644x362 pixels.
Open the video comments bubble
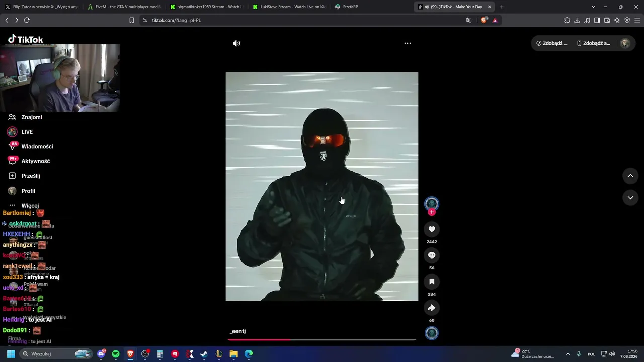(x=431, y=255)
